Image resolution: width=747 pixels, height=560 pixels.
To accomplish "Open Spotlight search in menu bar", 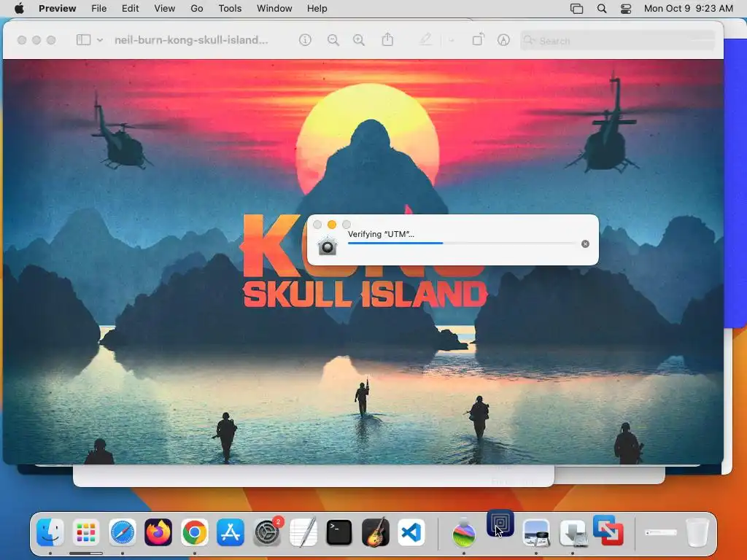I will (602, 9).
